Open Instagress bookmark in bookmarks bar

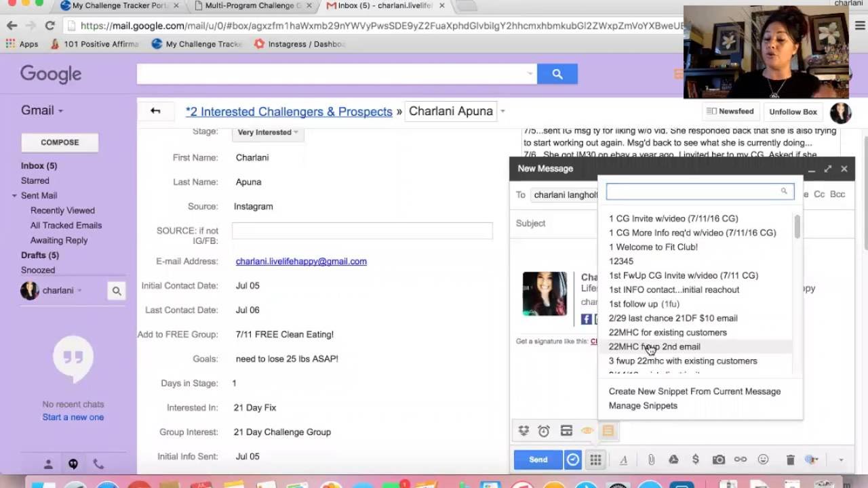[300, 44]
